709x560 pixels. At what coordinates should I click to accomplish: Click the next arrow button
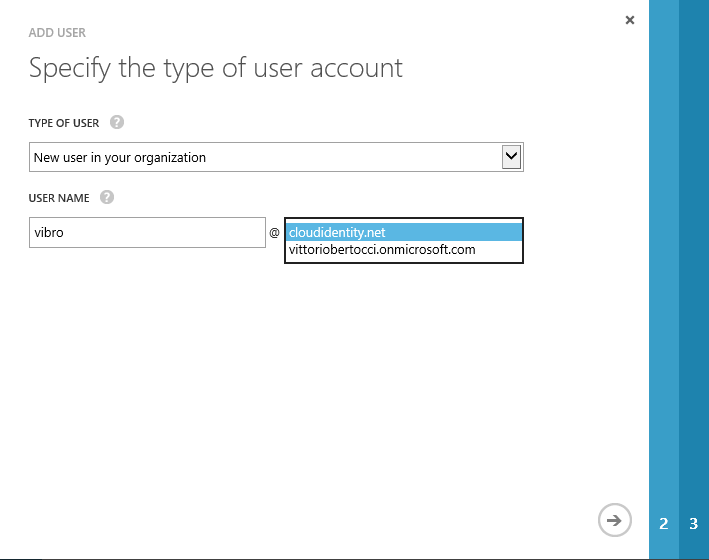(614, 520)
